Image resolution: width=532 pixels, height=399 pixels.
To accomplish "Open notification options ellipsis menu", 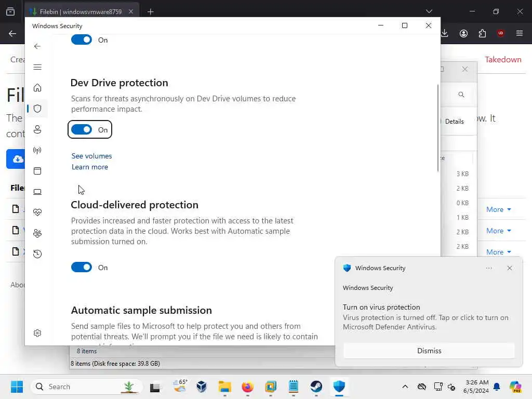I will tap(488, 268).
